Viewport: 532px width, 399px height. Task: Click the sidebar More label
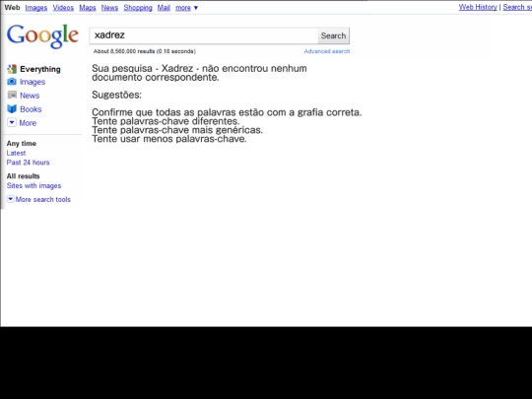(x=28, y=123)
